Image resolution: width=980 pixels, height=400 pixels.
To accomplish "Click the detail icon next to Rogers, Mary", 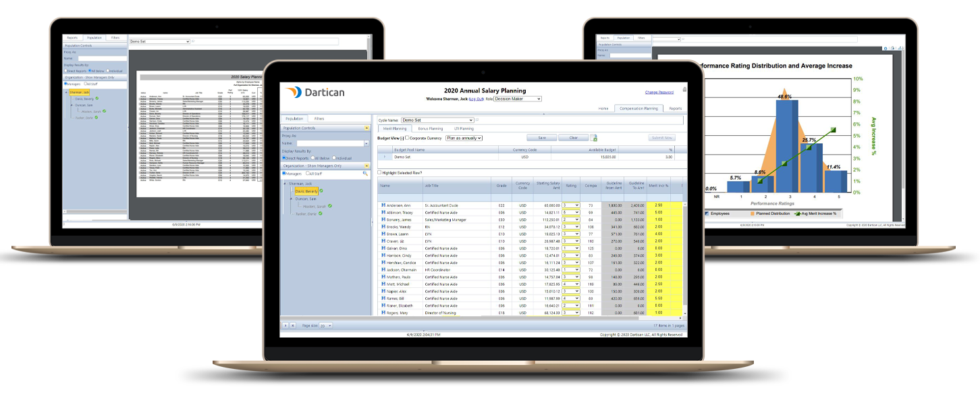I will 383,313.
